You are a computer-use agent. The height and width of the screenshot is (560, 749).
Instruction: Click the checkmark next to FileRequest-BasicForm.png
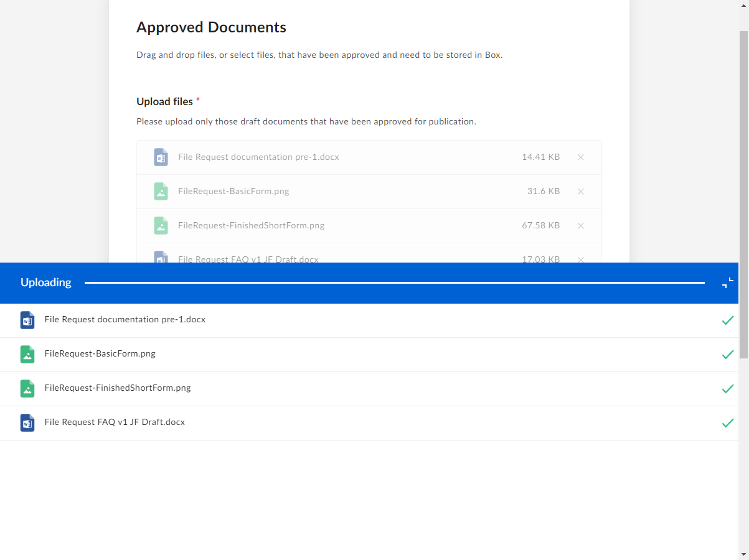728,354
